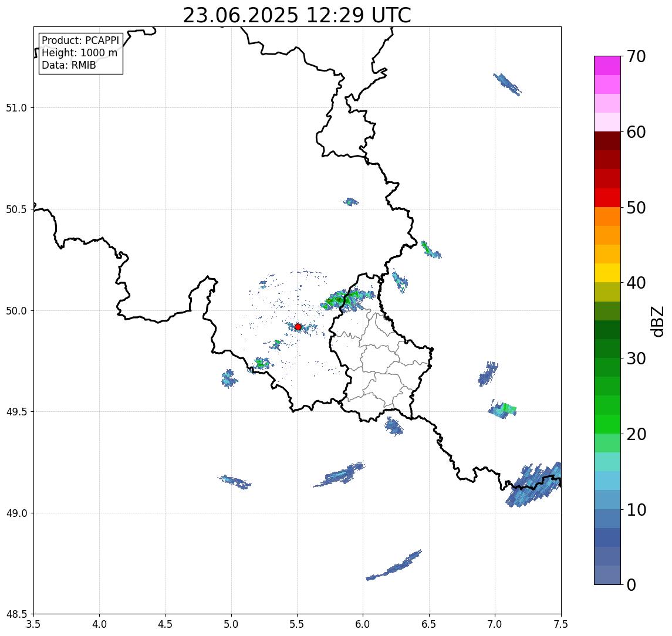Image resolution: width=672 pixels, height=636 pixels.
Task: Click latitude tick label 50.0
Action: coord(16,311)
